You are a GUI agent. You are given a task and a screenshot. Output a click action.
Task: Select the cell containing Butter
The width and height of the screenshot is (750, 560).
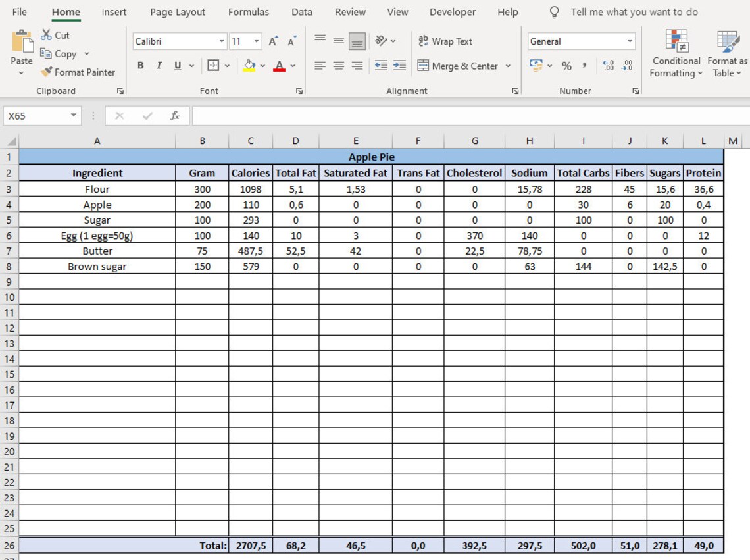pos(97,251)
